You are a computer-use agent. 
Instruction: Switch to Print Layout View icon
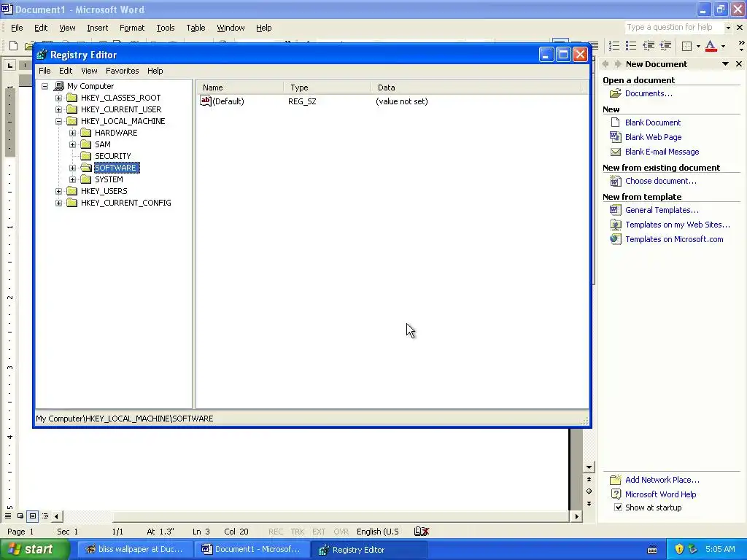(x=33, y=516)
